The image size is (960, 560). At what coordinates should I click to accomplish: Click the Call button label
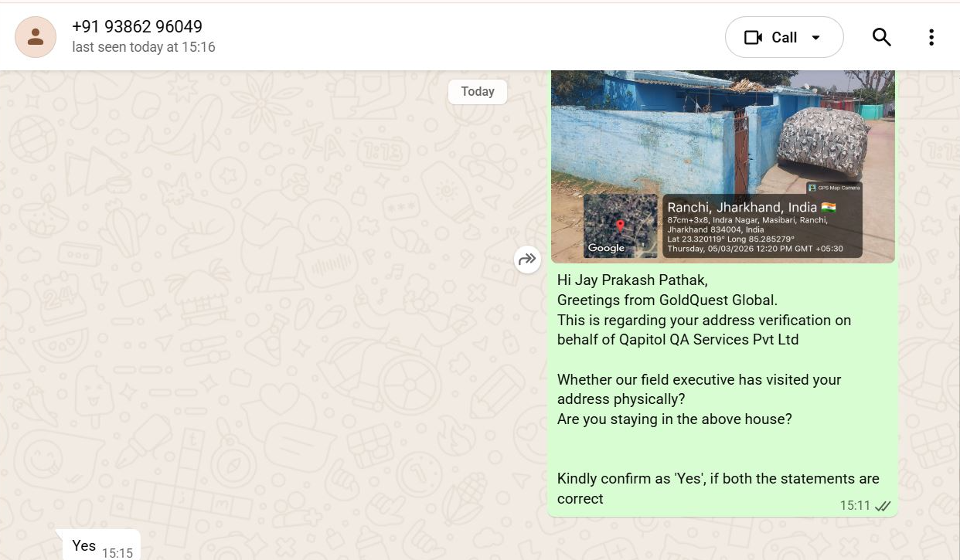784,37
